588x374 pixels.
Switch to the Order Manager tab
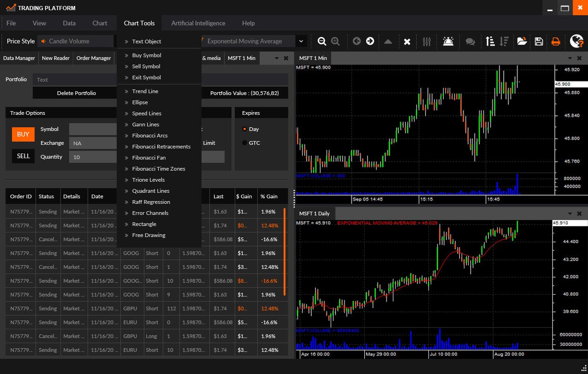[x=94, y=58]
